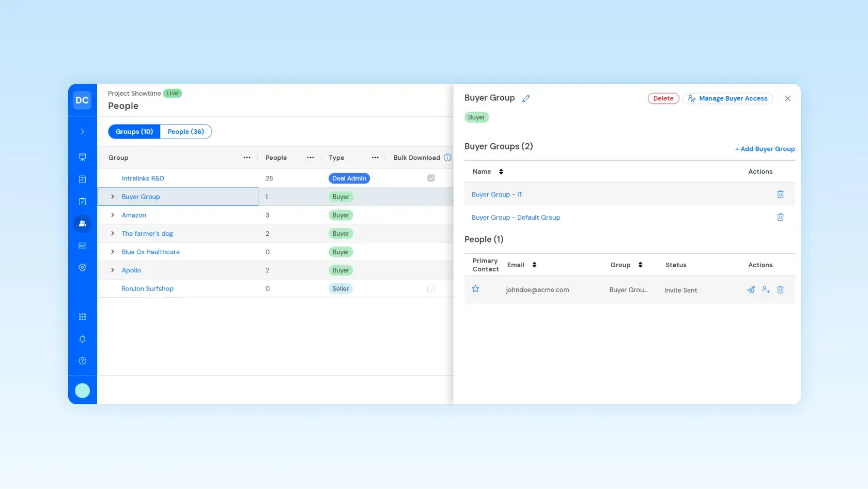Enable Bulk Download for RonJon Surfshop
The image size is (868, 489).
click(x=431, y=288)
